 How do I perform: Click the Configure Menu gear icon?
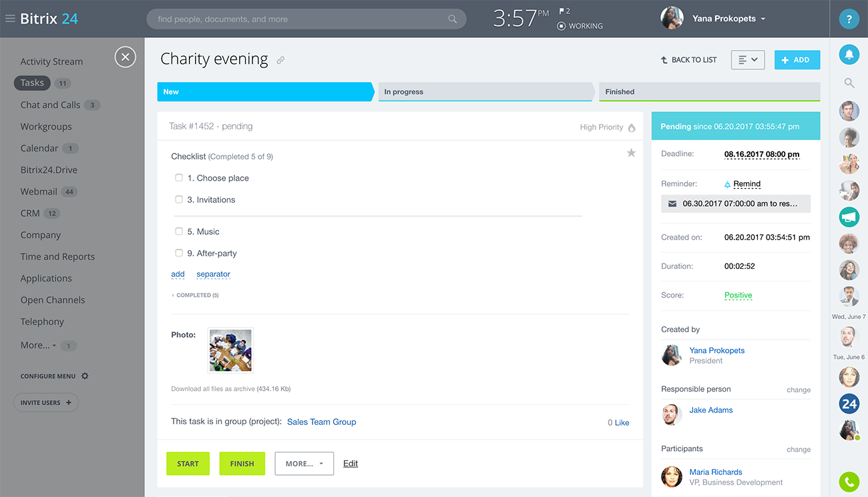[x=85, y=376]
